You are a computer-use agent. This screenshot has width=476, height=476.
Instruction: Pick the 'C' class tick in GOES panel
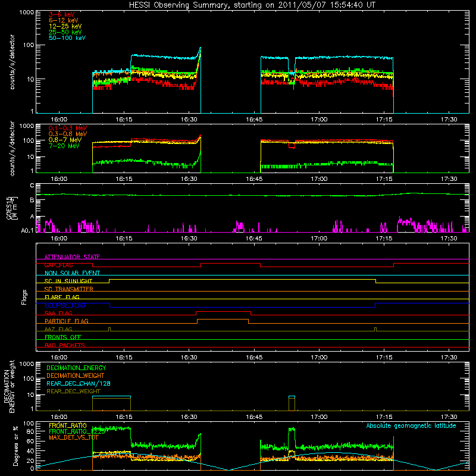(x=32, y=186)
